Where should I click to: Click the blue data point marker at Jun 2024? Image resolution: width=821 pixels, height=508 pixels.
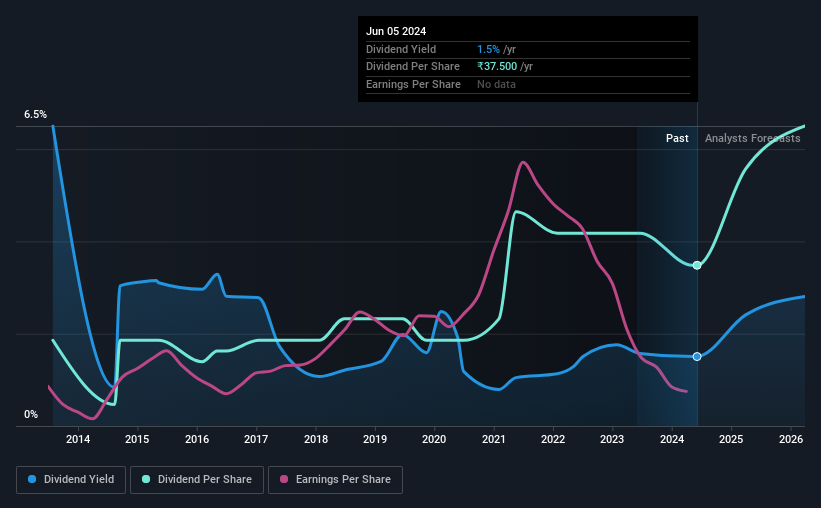(x=697, y=357)
